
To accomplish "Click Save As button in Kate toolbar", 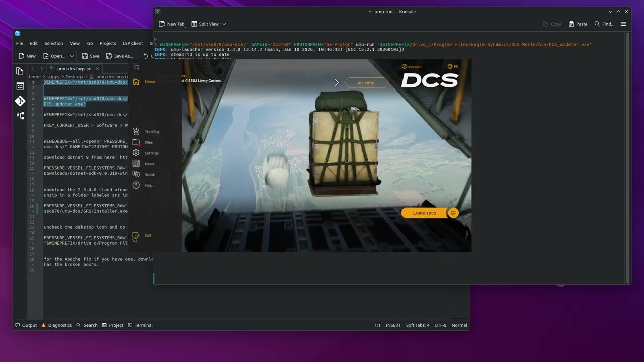I will coord(120,56).
